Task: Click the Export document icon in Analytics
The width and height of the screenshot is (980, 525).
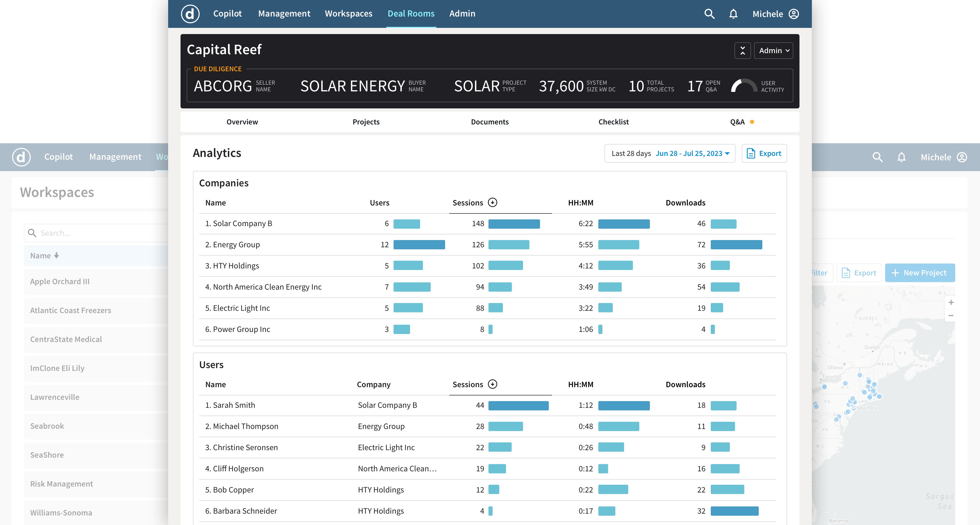Action: click(x=750, y=153)
